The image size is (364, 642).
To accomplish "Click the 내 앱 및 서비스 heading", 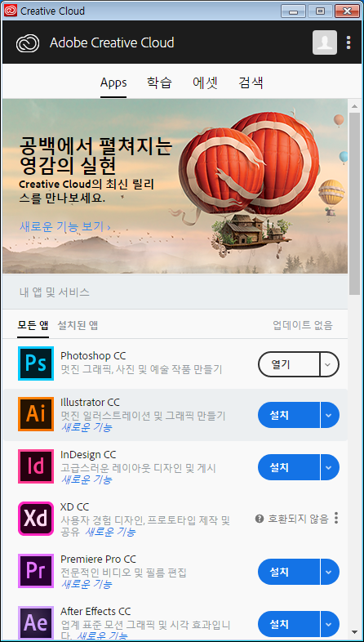I will pos(55,292).
